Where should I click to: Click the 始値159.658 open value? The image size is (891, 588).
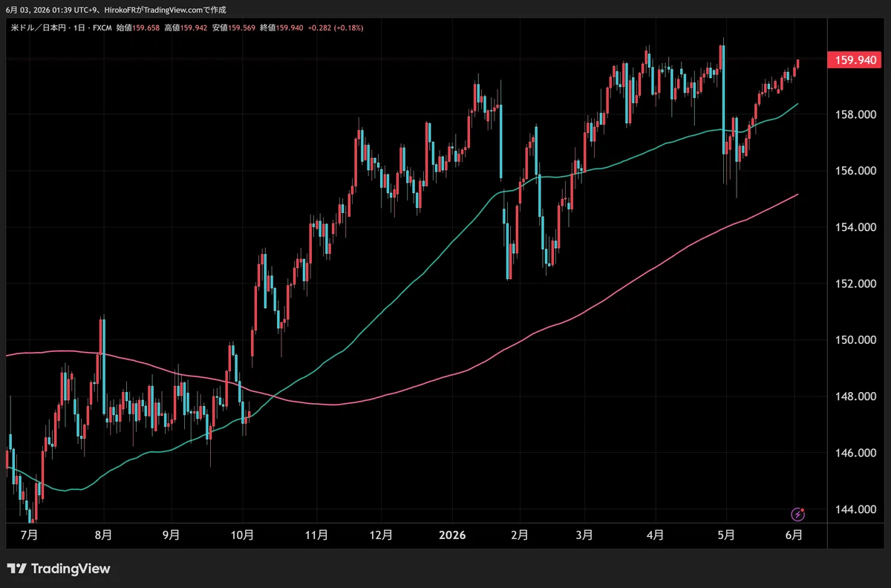(139, 27)
